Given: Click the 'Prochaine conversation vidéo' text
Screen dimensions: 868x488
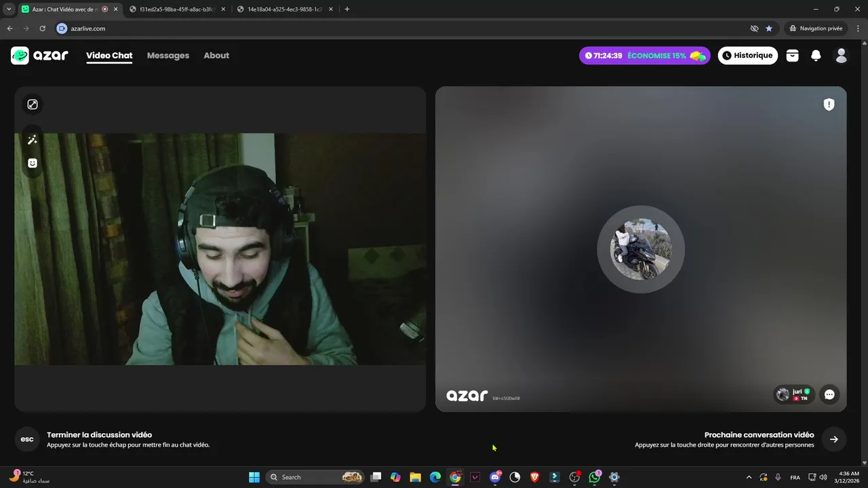Looking at the screenshot, I should tap(759, 434).
